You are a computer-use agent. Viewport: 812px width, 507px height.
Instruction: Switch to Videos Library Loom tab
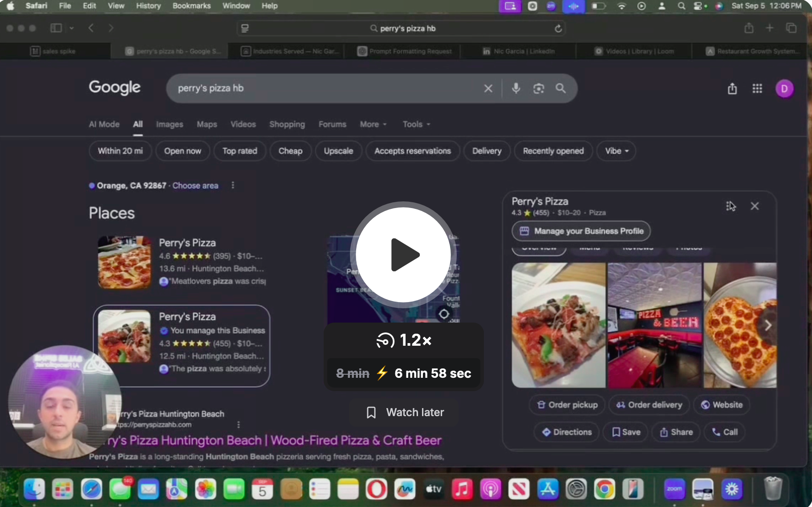[634, 51]
